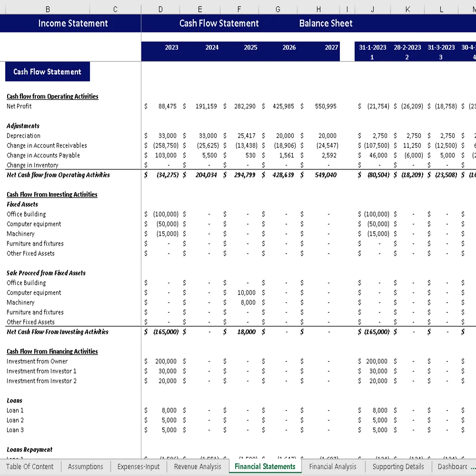Click the Cash Flow Statement section title box
This screenshot has height=476, width=476.
(x=47, y=71)
